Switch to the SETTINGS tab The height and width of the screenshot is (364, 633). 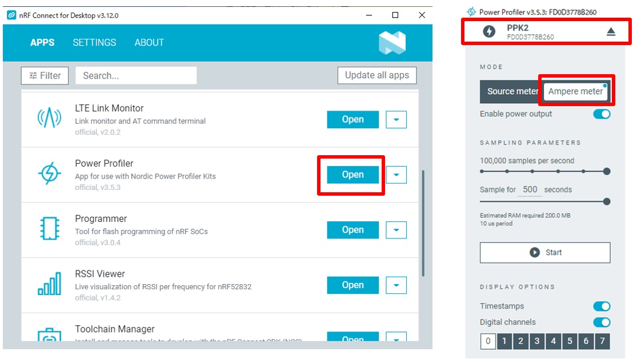[94, 43]
